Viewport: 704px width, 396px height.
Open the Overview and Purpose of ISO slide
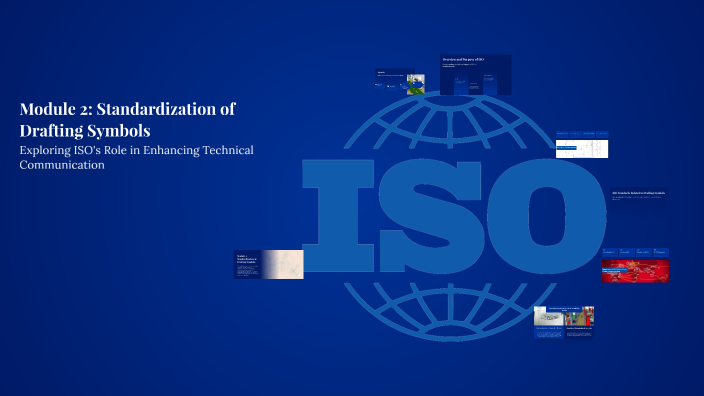tap(475, 75)
